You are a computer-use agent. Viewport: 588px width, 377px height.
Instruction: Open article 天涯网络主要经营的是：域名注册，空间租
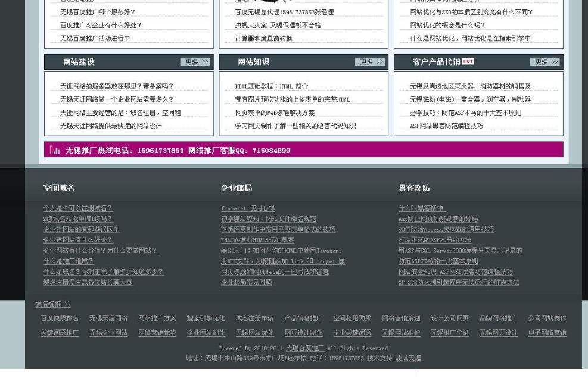pos(120,113)
